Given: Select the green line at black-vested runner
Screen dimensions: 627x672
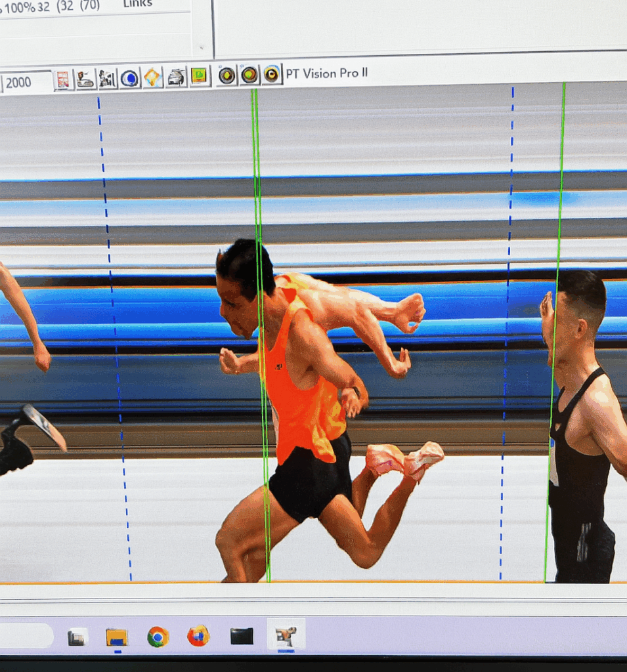Looking at the screenshot, I should 556,332.
